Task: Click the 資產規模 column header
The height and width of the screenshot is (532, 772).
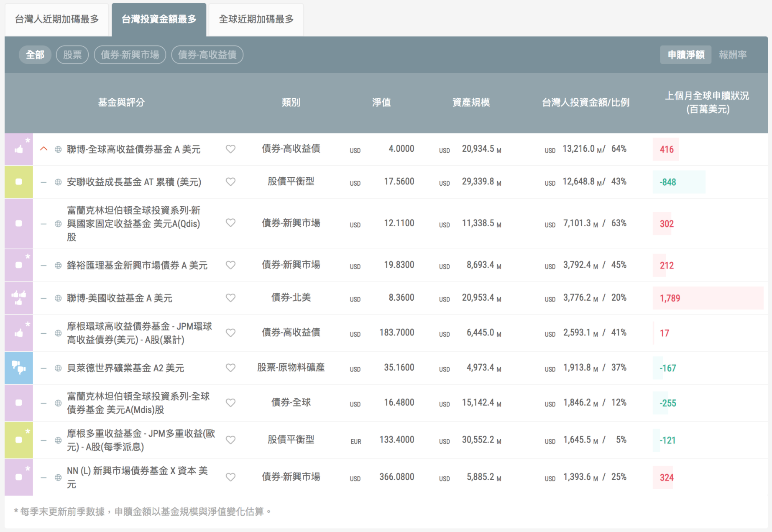Action: click(x=471, y=102)
